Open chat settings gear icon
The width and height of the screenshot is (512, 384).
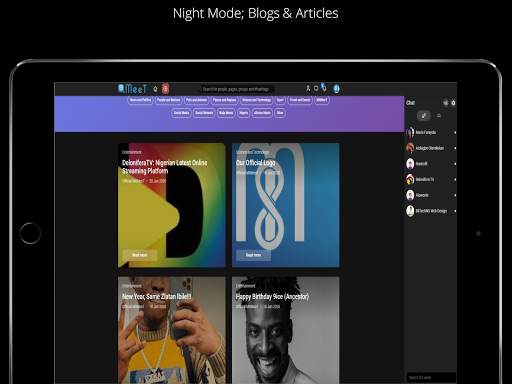coord(453,103)
